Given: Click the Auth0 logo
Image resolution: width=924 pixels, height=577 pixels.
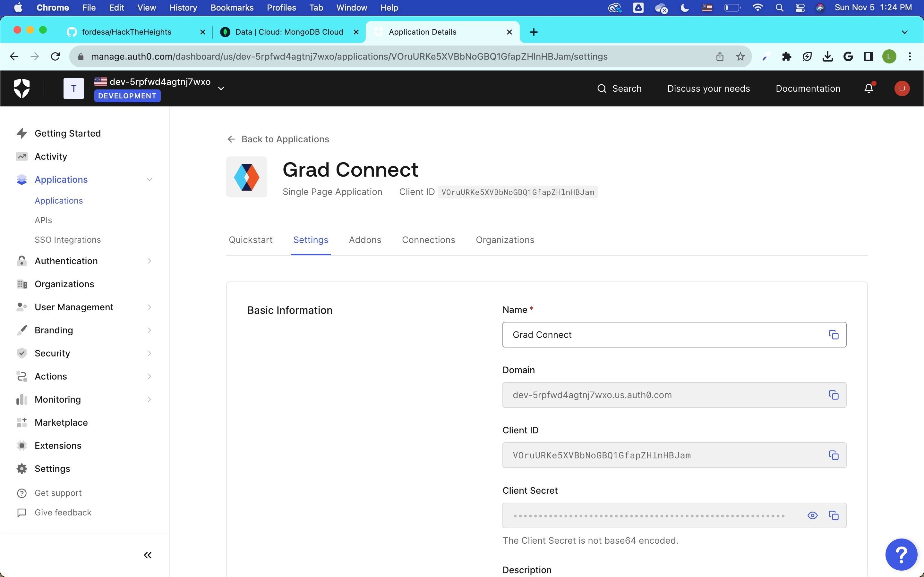Looking at the screenshot, I should 22,88.
